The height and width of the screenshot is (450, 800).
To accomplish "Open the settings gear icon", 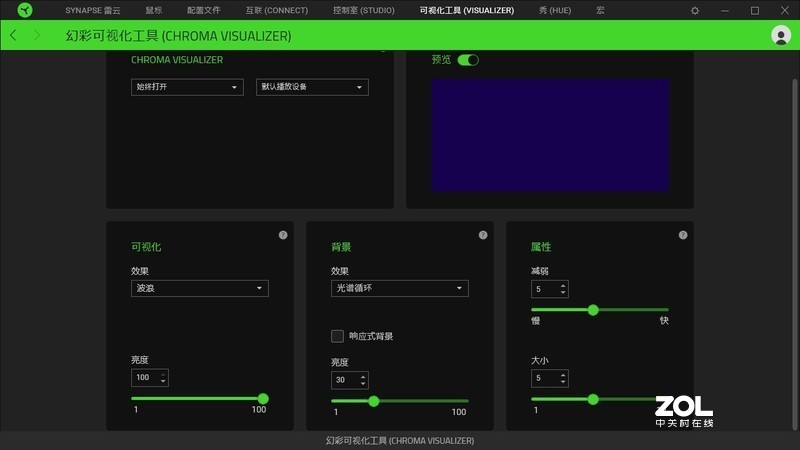I will [x=694, y=10].
